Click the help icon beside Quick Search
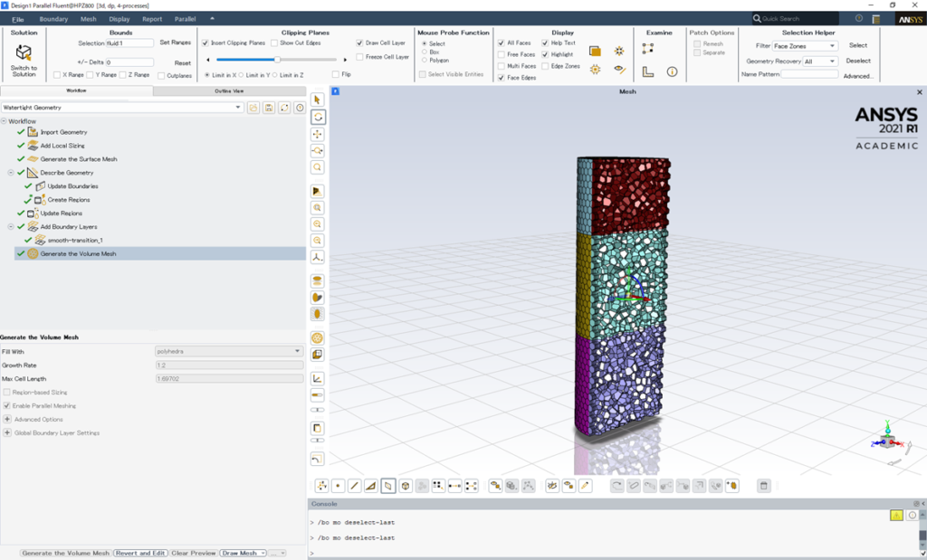 pyautogui.click(x=859, y=19)
